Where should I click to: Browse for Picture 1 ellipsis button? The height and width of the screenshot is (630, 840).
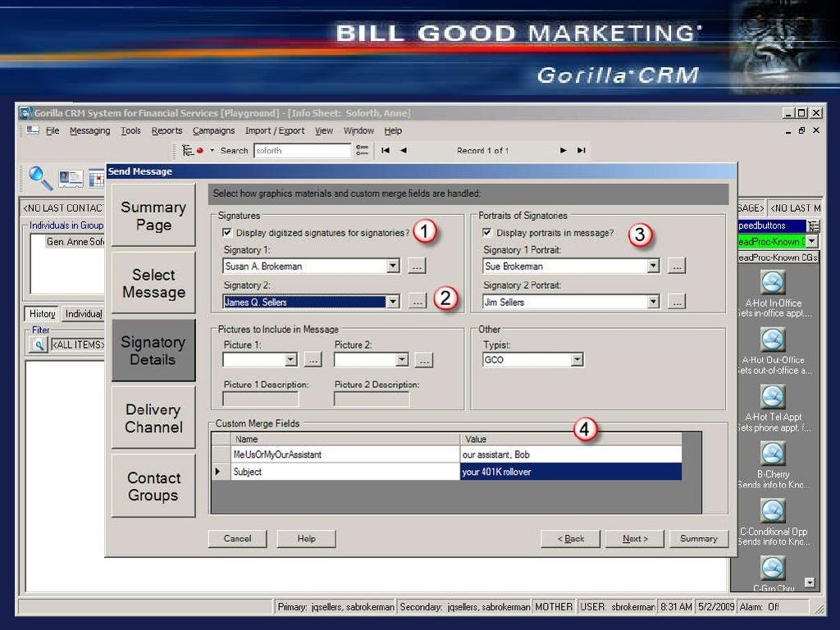point(313,360)
